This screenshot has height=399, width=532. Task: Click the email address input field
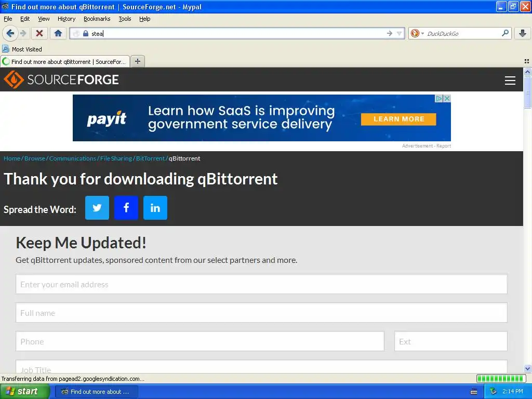pyautogui.click(x=261, y=284)
